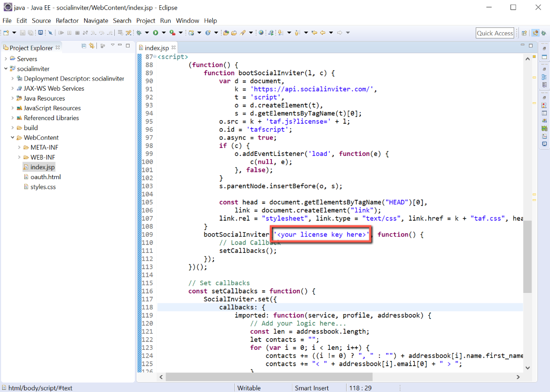The height and width of the screenshot is (392, 550).
Task: Select Referenced Libraries node
Action: [51, 118]
